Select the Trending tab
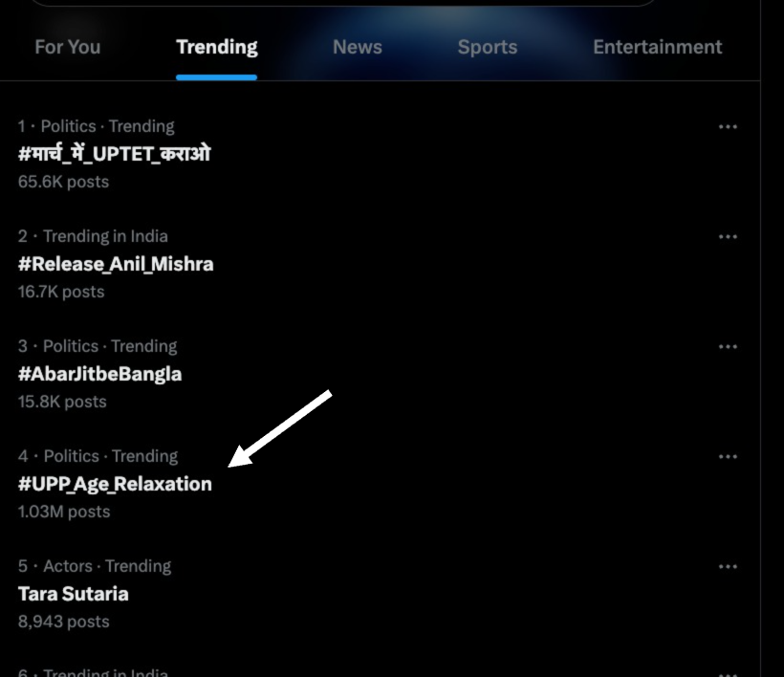The width and height of the screenshot is (784, 677). tap(216, 47)
